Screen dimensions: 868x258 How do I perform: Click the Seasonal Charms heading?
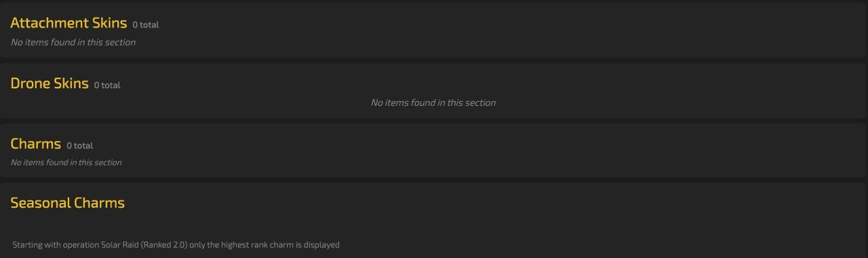tap(68, 203)
